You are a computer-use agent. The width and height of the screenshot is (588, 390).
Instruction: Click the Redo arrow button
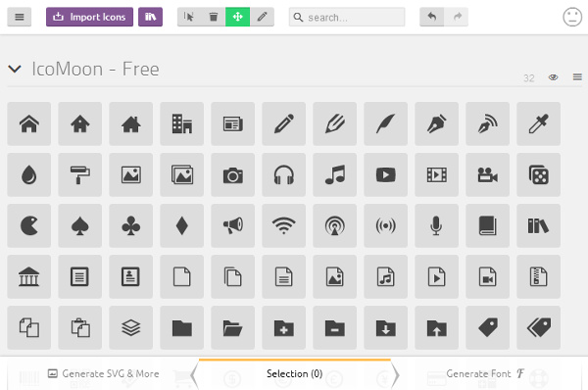(456, 17)
